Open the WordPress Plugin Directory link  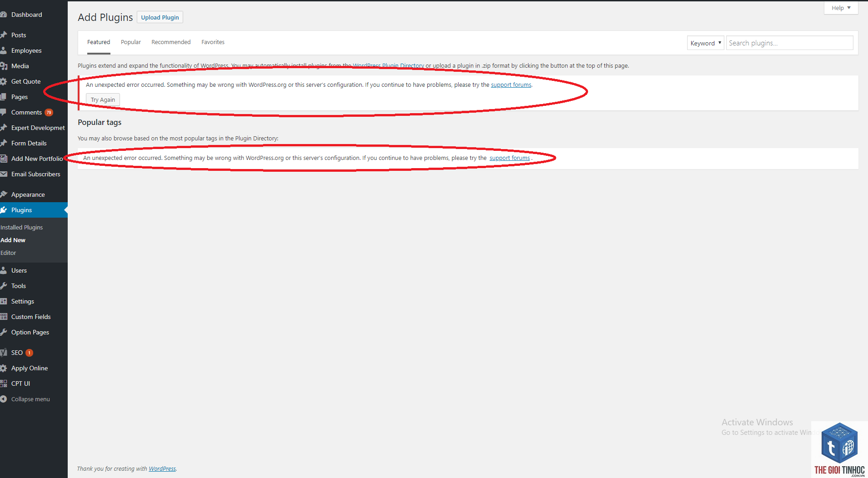coord(388,66)
